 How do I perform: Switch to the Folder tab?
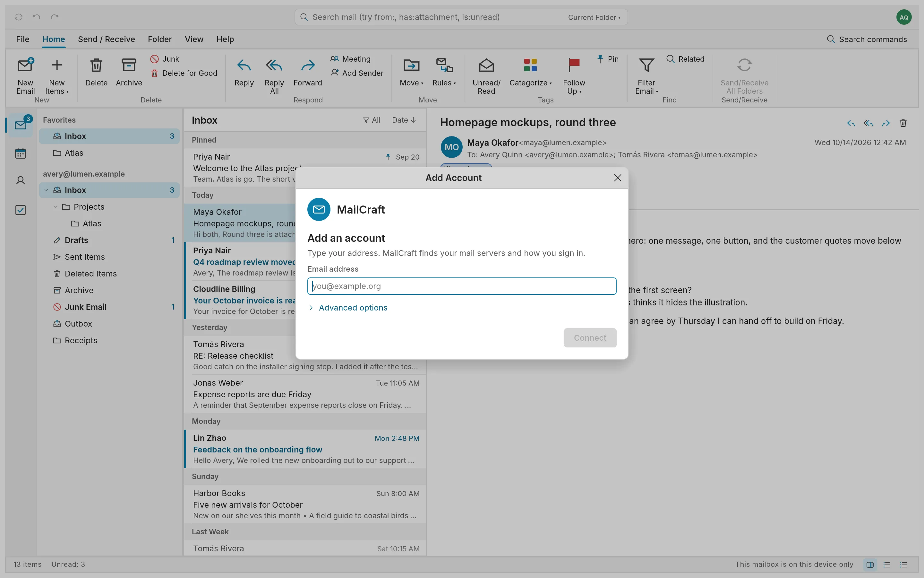(x=159, y=39)
